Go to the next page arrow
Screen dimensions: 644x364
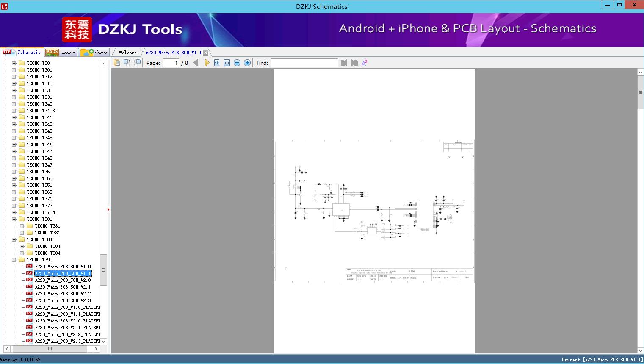207,63
